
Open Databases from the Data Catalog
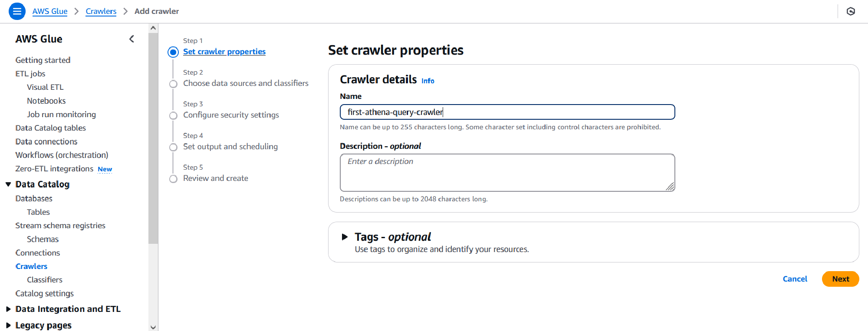[33, 198]
